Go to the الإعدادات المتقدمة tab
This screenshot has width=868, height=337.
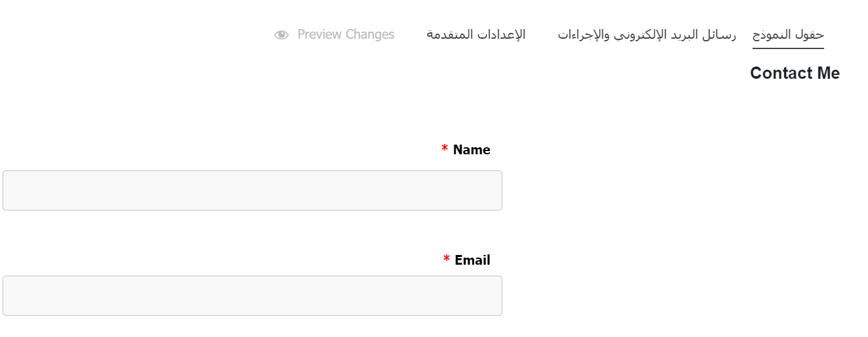[476, 34]
